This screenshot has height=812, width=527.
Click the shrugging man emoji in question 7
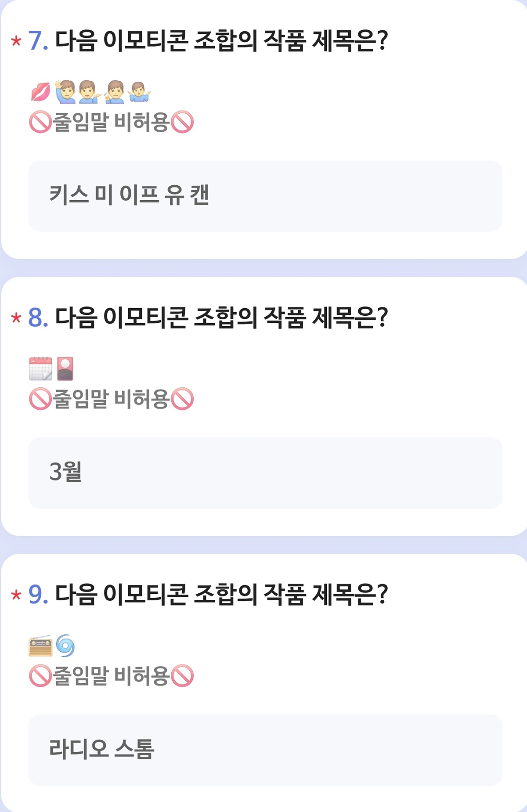coord(140,92)
